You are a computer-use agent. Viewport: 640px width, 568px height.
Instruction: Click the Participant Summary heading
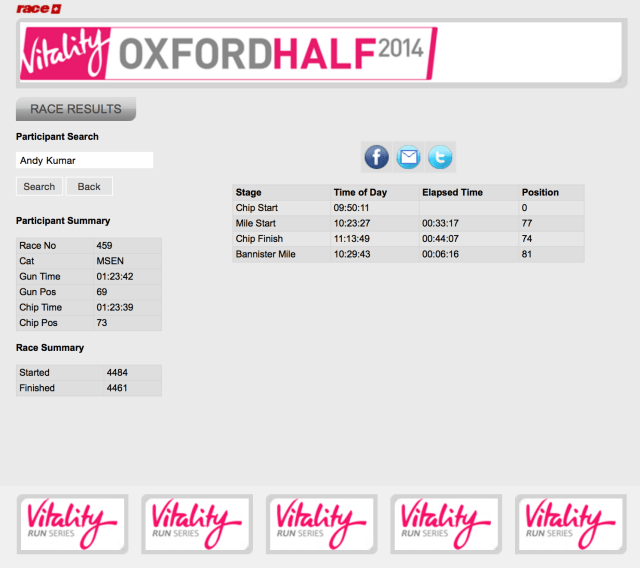tap(63, 221)
